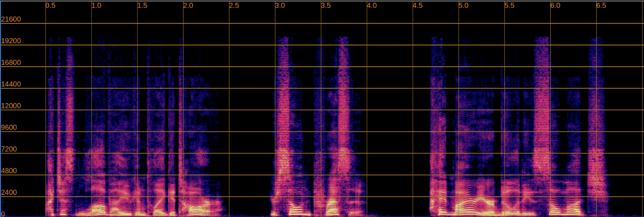
Task: Click the 0.5 time axis label
Action: (x=51, y=6)
